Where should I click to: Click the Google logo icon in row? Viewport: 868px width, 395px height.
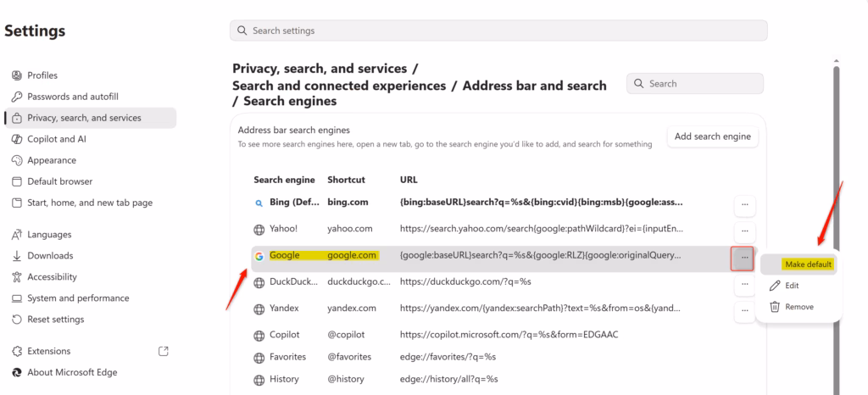point(259,256)
